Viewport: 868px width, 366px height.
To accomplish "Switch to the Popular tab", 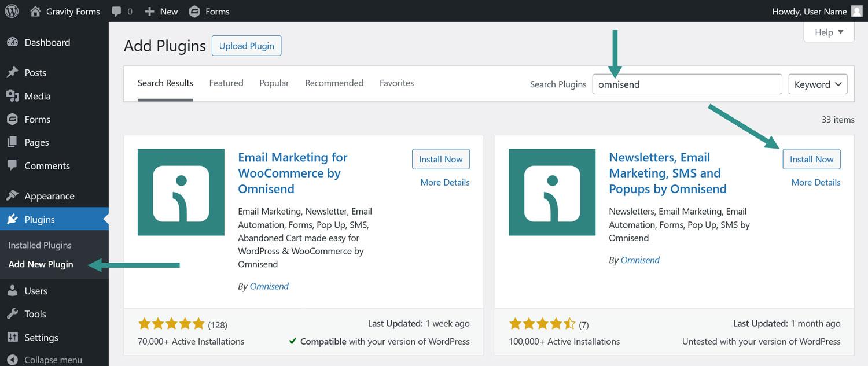I will (x=274, y=83).
